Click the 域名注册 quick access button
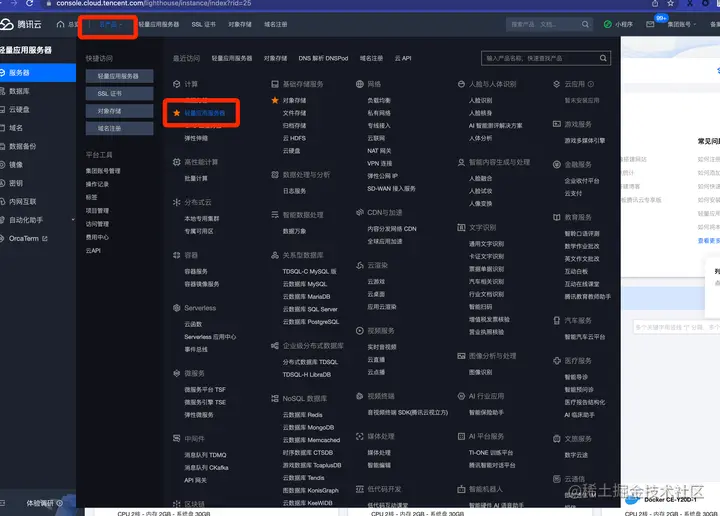The height and width of the screenshot is (516, 720). point(119,129)
